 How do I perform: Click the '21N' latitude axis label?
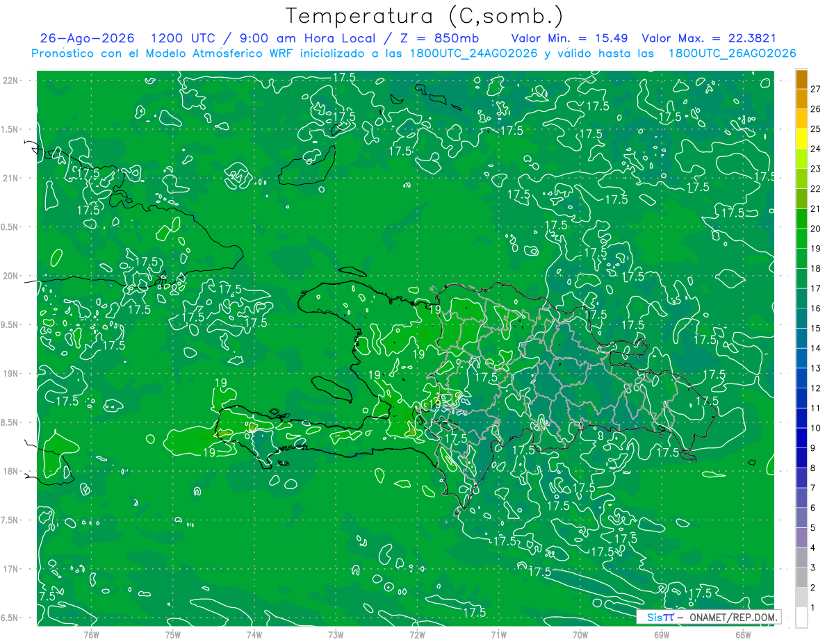point(10,179)
